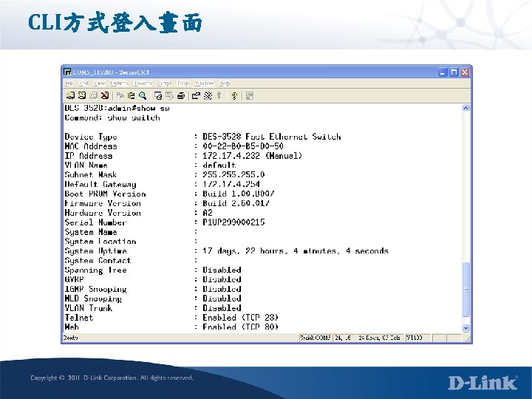Close the SecureCRT window
Viewport: 532px width, 399px height.
click(465, 72)
